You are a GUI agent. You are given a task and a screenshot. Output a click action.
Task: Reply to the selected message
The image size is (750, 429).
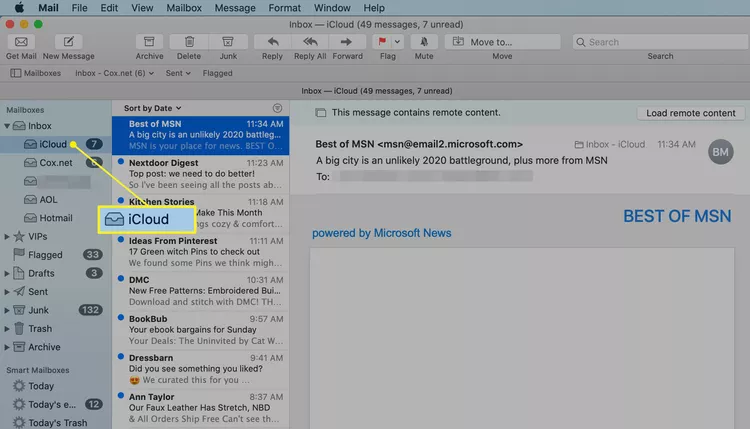[272, 42]
